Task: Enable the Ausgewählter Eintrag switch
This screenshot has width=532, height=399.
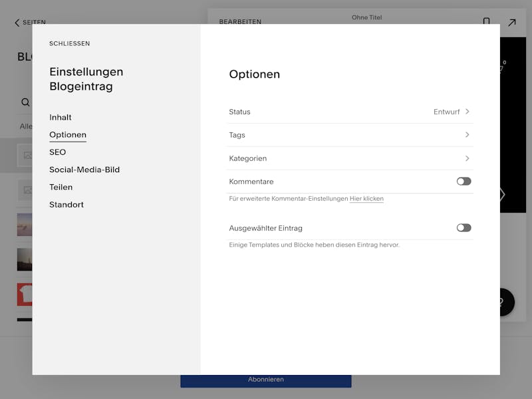Action: coord(464,227)
